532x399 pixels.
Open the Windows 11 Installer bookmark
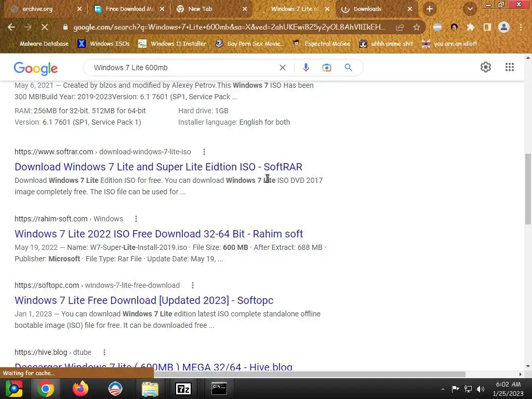pos(172,44)
